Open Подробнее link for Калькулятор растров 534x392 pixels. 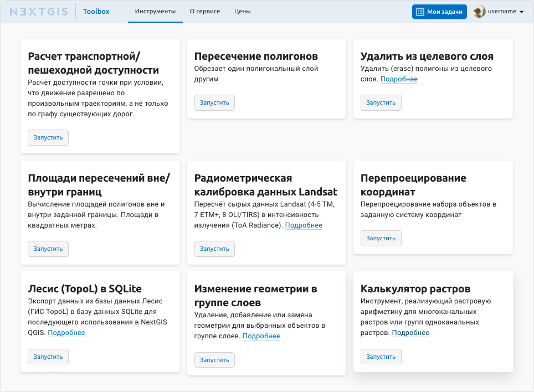click(x=410, y=333)
